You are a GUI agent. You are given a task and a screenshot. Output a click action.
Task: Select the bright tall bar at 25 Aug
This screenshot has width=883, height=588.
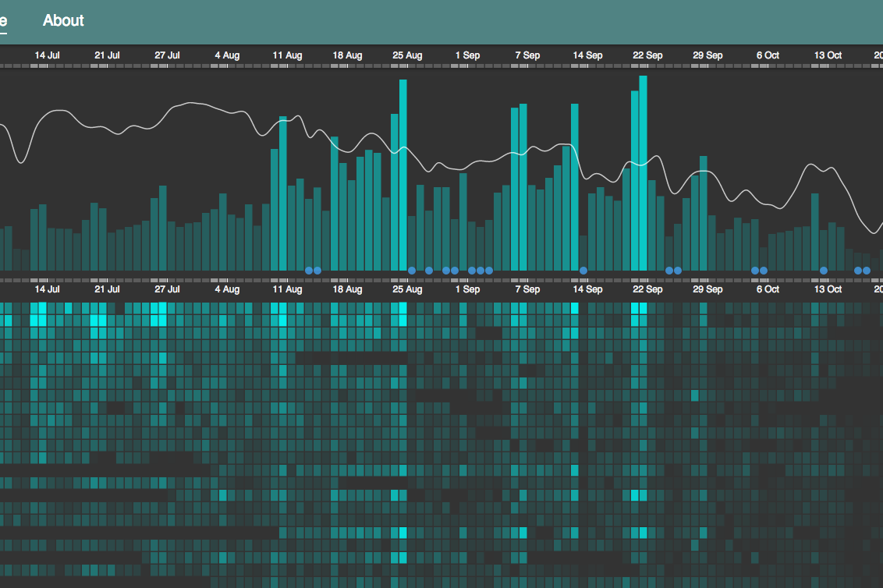click(403, 175)
